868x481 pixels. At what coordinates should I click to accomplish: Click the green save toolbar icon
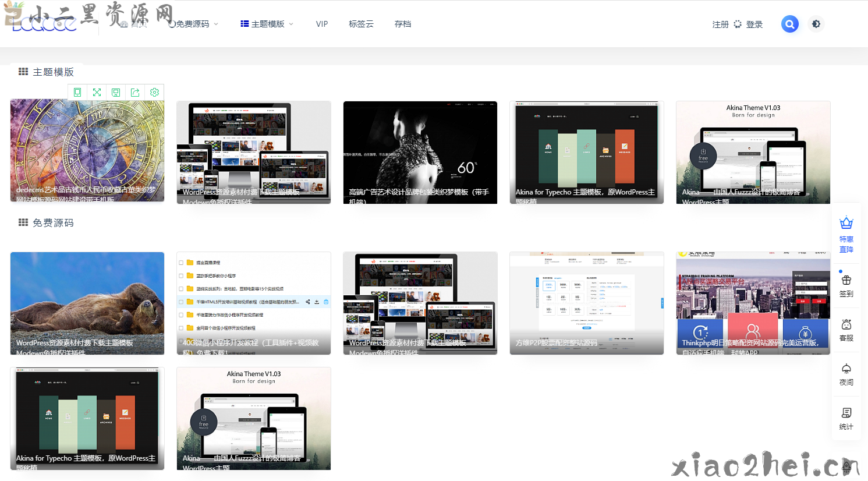tap(116, 92)
